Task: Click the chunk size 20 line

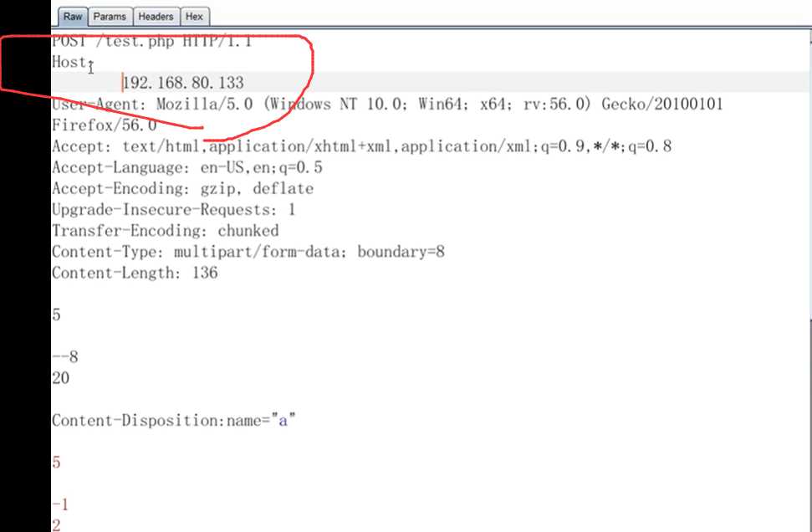Action: pyautogui.click(x=60, y=378)
